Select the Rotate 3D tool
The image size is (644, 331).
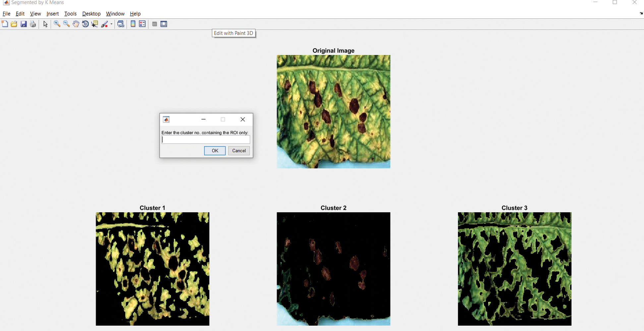85,24
